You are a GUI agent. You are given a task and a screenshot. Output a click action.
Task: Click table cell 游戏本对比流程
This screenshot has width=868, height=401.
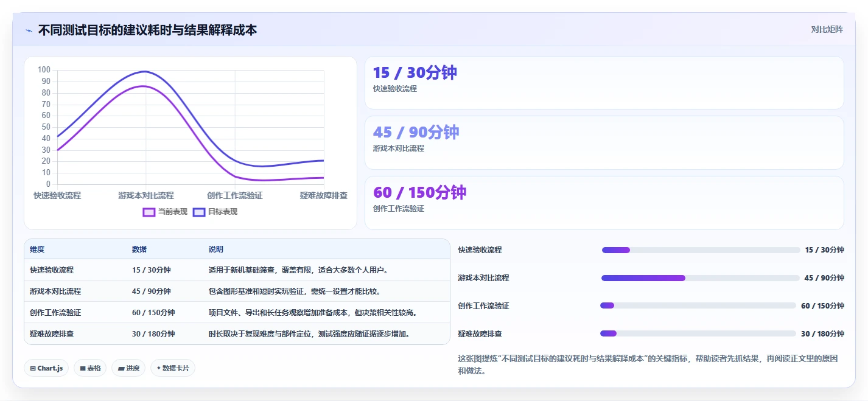55,291
